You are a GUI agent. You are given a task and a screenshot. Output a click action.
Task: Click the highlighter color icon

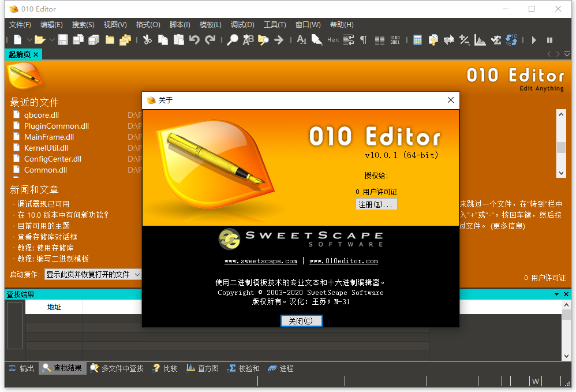(x=317, y=40)
